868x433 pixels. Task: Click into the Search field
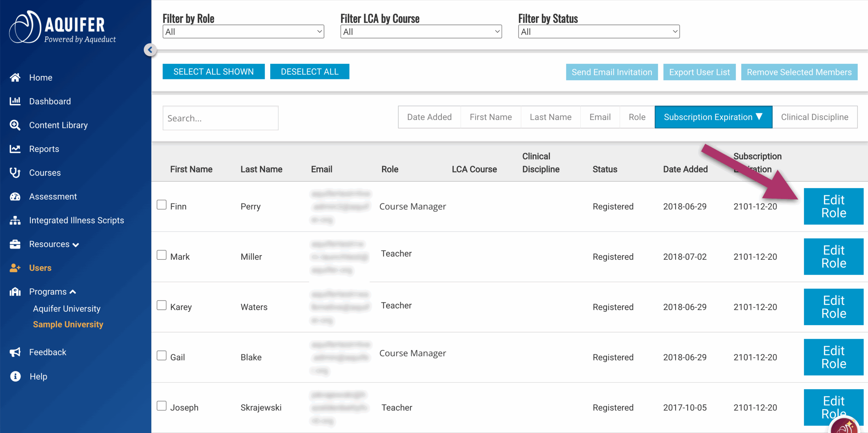pos(220,118)
